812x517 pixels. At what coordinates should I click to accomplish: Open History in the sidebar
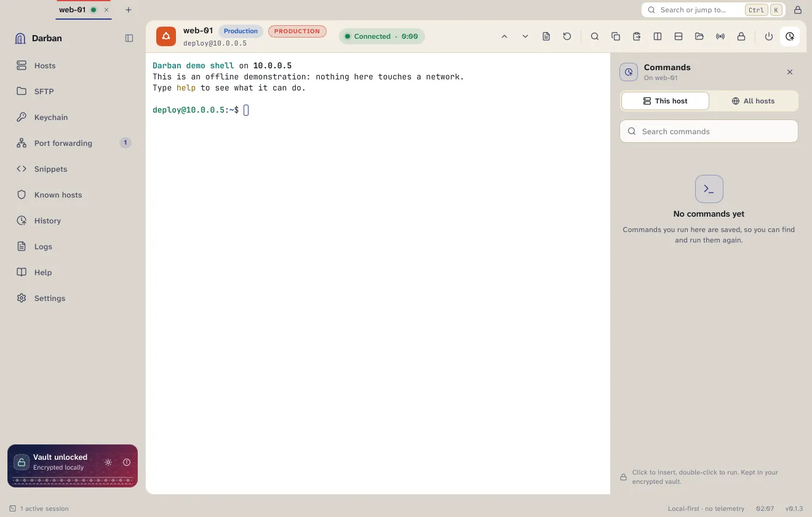point(73,220)
